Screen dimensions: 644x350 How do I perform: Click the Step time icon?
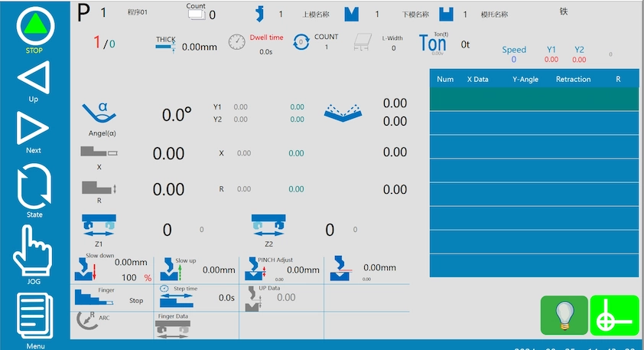pos(176,297)
